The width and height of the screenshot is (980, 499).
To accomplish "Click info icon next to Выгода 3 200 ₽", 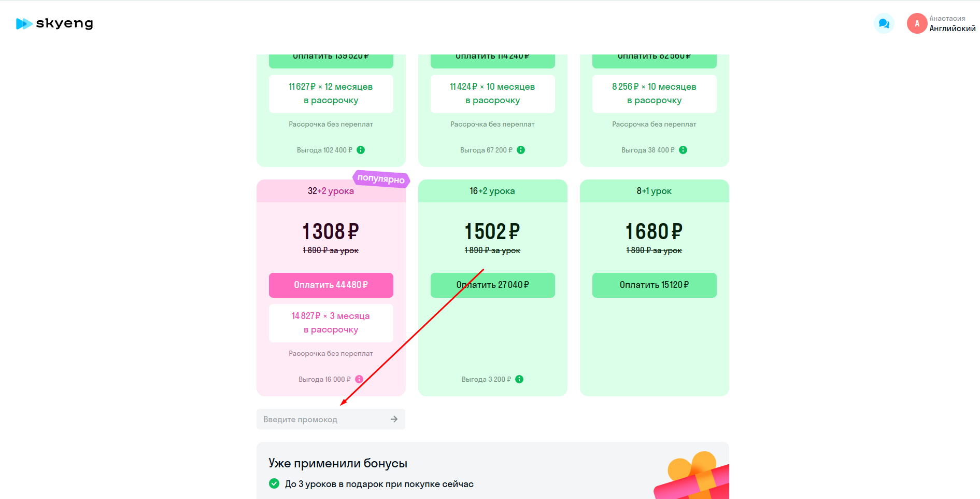I will pyautogui.click(x=519, y=379).
